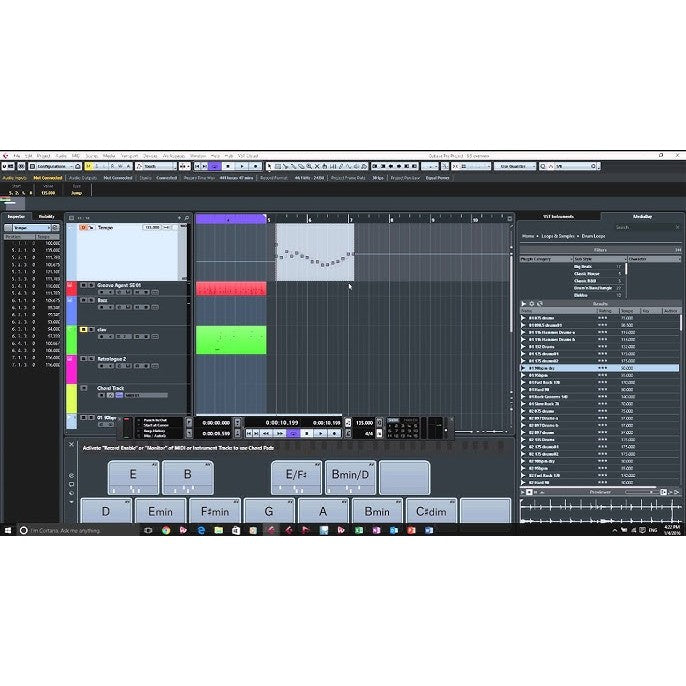Open the Transport menu
The width and height of the screenshot is (686, 686).
(129, 156)
